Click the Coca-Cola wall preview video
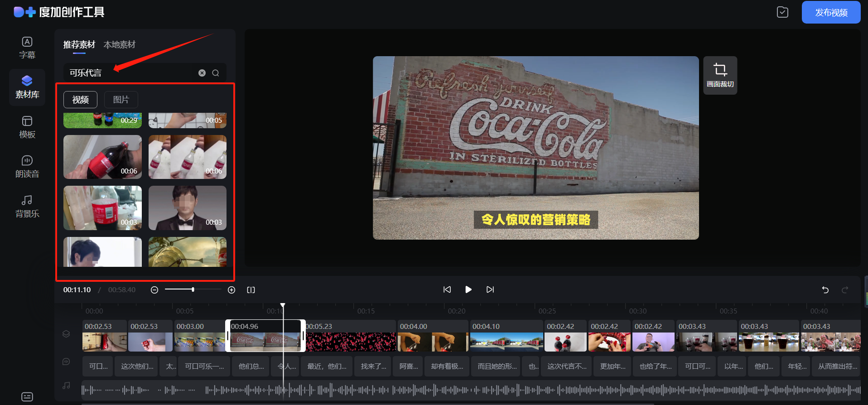 535,148
